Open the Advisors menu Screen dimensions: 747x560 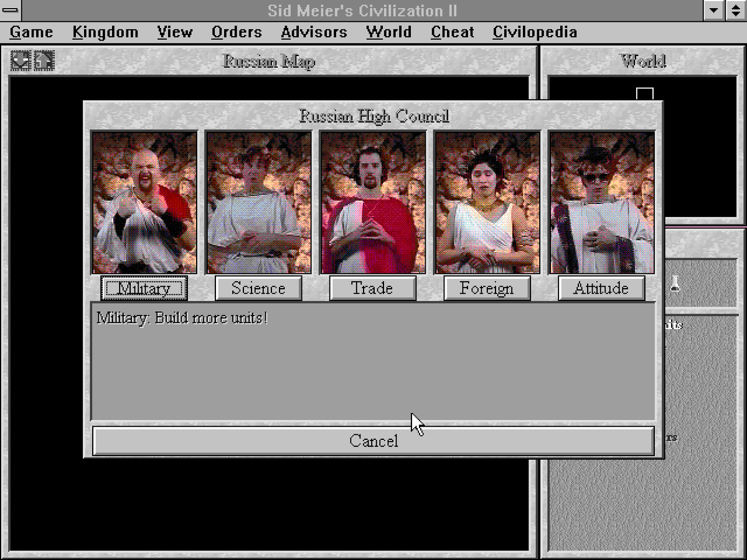pyautogui.click(x=314, y=32)
